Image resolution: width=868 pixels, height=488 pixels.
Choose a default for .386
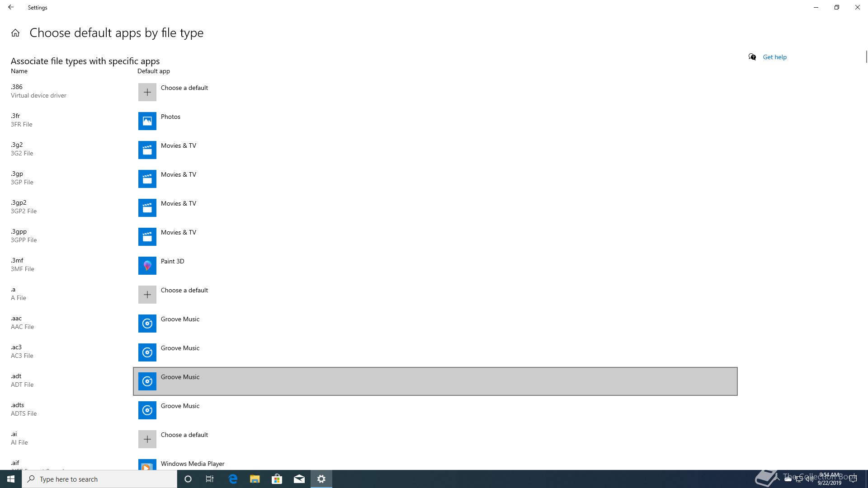184,88
